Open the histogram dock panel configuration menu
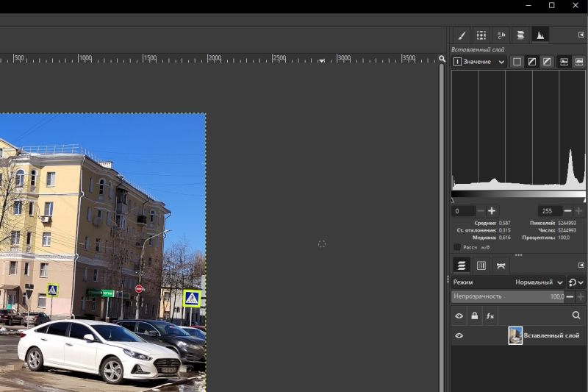Image resolution: width=588 pixels, height=392 pixels. pos(581,35)
